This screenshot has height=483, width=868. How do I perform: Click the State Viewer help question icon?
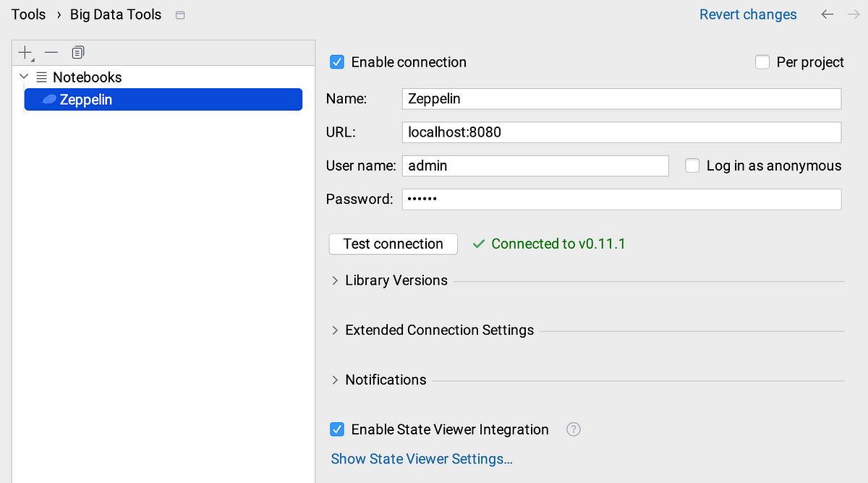pos(574,429)
